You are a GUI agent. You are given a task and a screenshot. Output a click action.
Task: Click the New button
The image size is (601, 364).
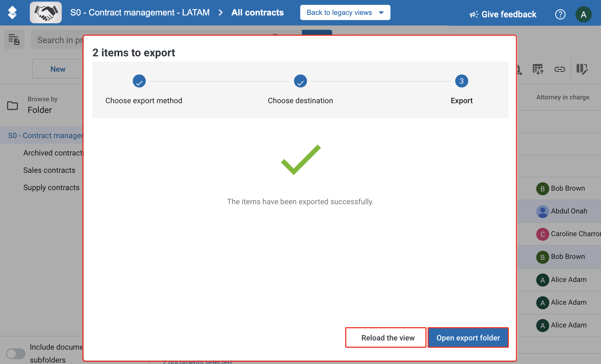click(x=58, y=69)
